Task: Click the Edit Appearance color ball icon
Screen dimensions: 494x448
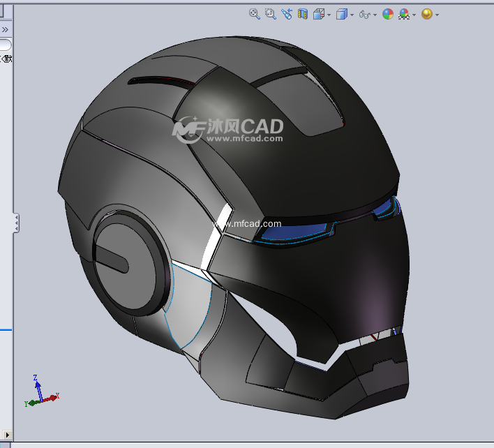Action: (388, 14)
